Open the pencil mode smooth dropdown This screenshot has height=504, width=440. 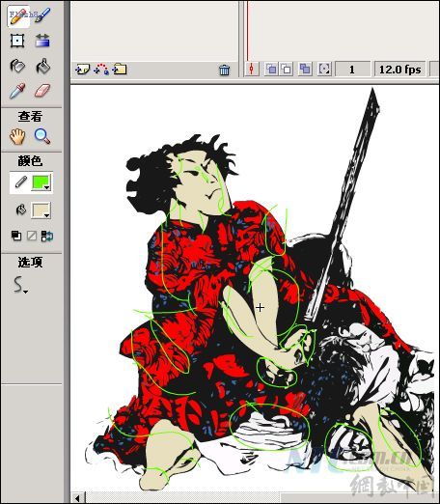click(x=20, y=285)
